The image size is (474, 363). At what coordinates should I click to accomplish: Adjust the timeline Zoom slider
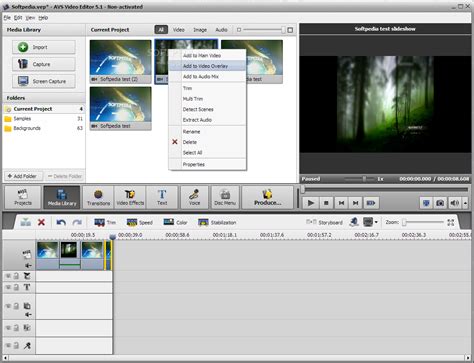point(423,222)
